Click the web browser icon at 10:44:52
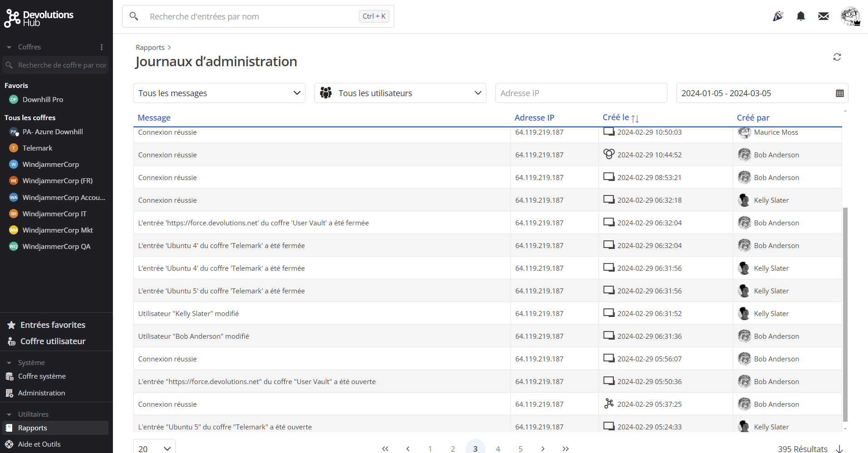The height and width of the screenshot is (453, 868). click(x=609, y=154)
